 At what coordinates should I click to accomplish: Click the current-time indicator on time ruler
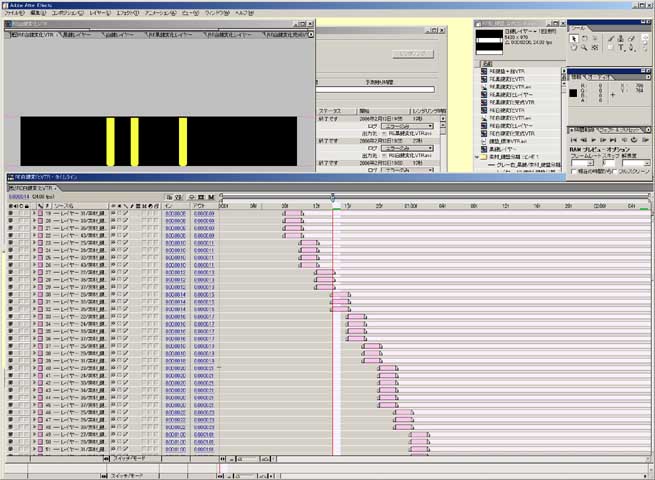tap(333, 196)
